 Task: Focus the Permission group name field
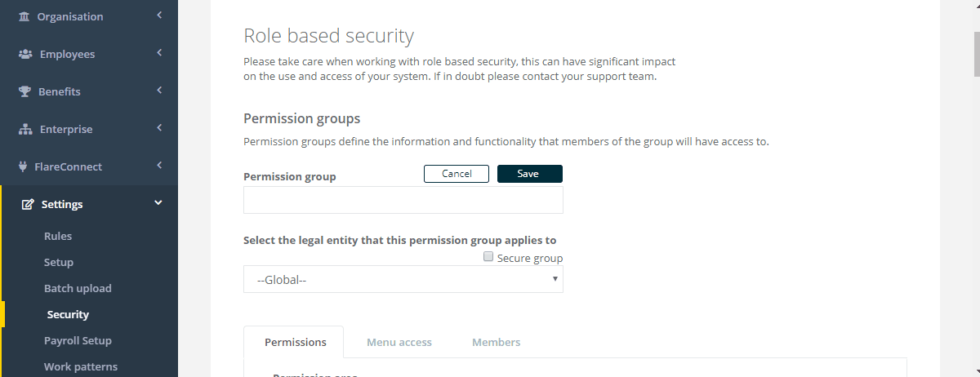click(x=403, y=200)
